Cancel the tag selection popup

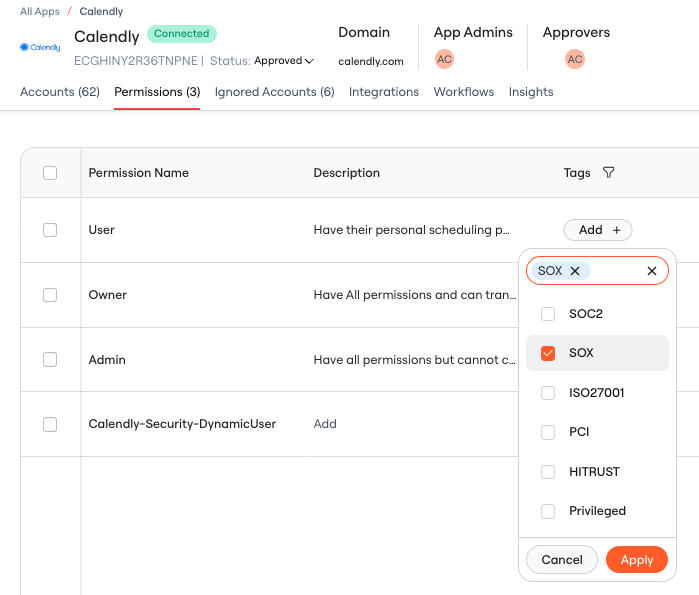pyautogui.click(x=562, y=560)
